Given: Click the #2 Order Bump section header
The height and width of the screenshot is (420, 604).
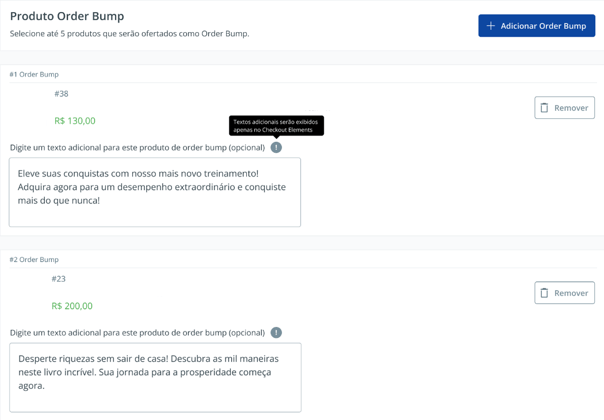Looking at the screenshot, I should pos(34,259).
